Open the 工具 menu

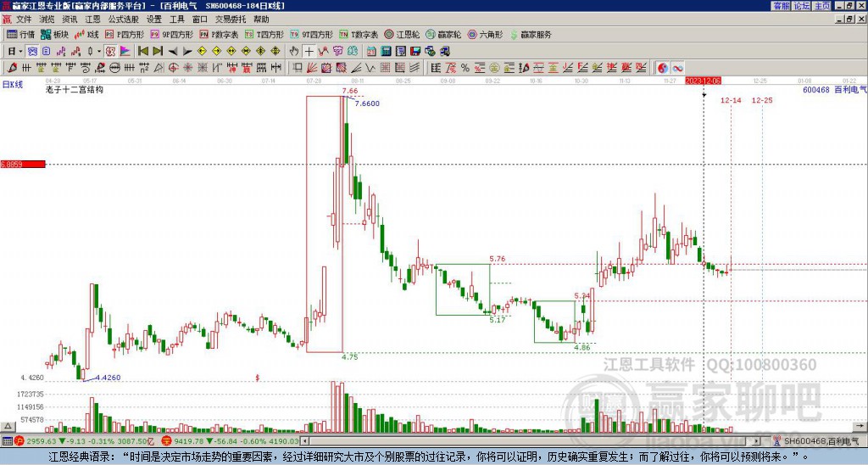point(176,20)
